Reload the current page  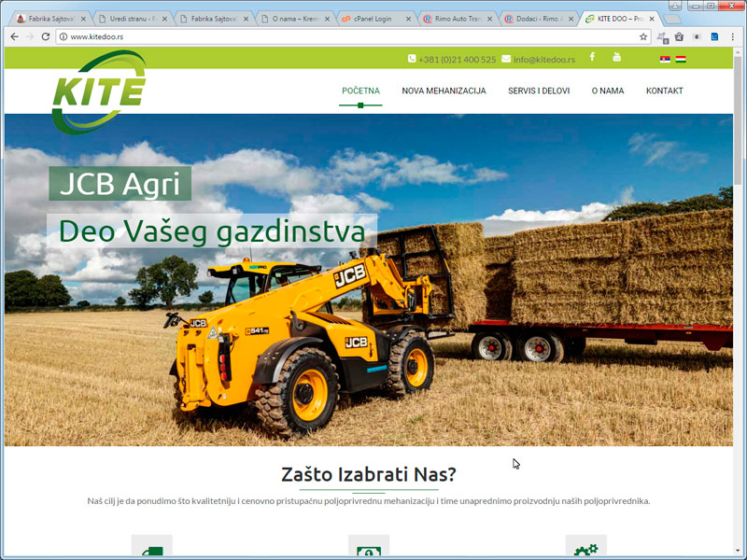click(x=46, y=36)
